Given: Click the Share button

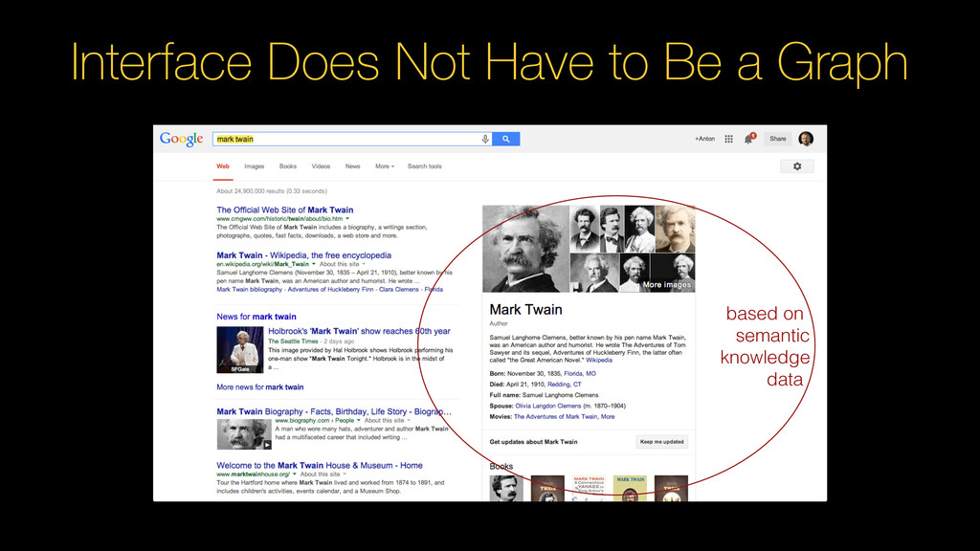Looking at the screenshot, I should coord(777,139).
